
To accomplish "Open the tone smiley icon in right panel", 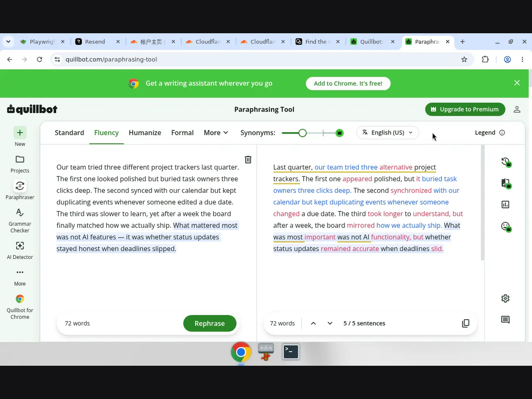I will [506, 227].
